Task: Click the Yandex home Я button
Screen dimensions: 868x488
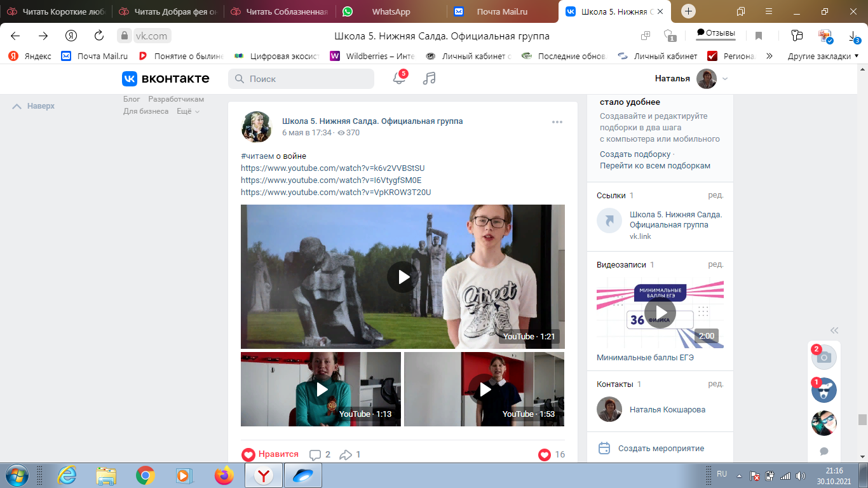Action: coord(71,36)
